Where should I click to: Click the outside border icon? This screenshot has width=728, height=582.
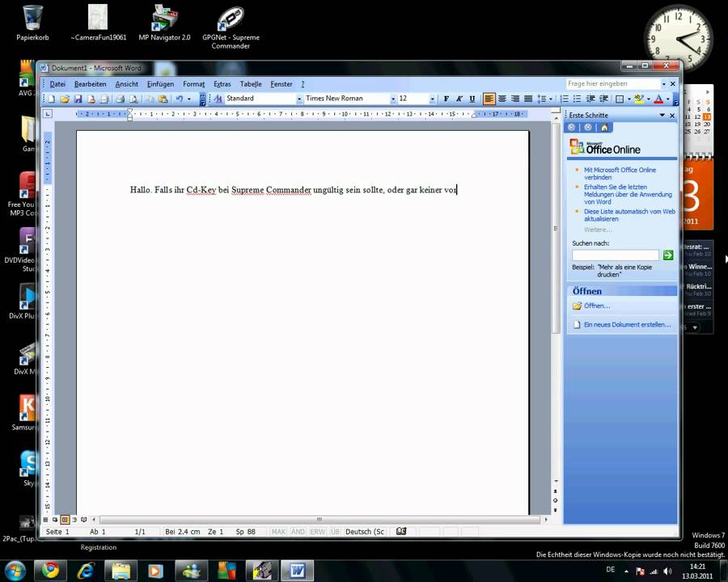620,99
